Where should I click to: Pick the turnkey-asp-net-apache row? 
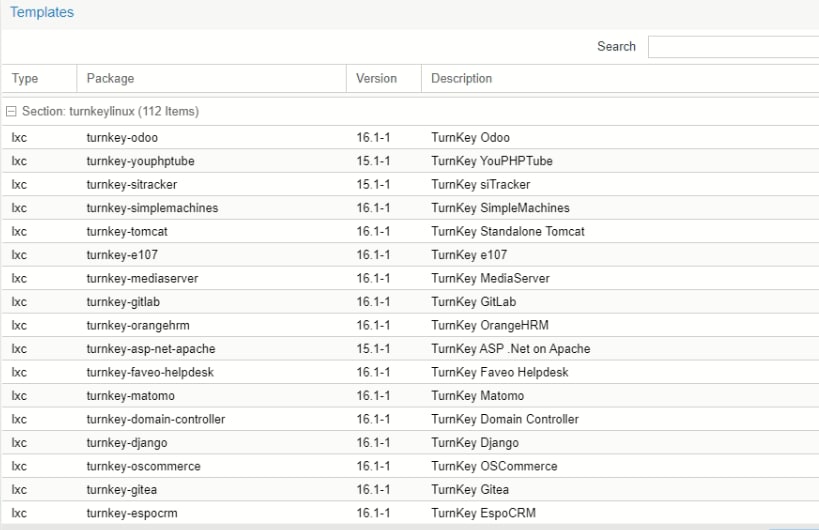click(x=151, y=349)
